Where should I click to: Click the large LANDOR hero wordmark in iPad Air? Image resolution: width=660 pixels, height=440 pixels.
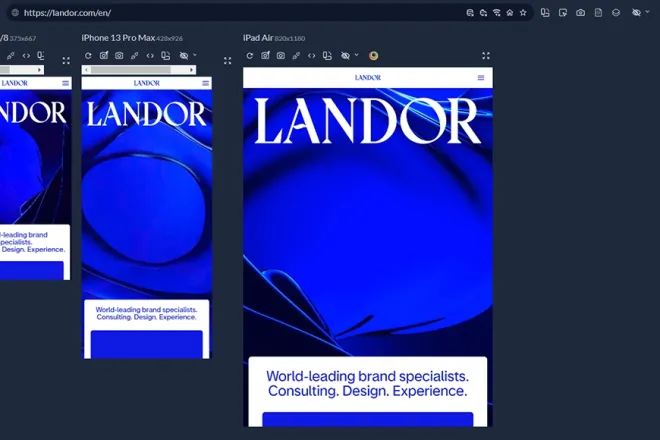pos(368,121)
